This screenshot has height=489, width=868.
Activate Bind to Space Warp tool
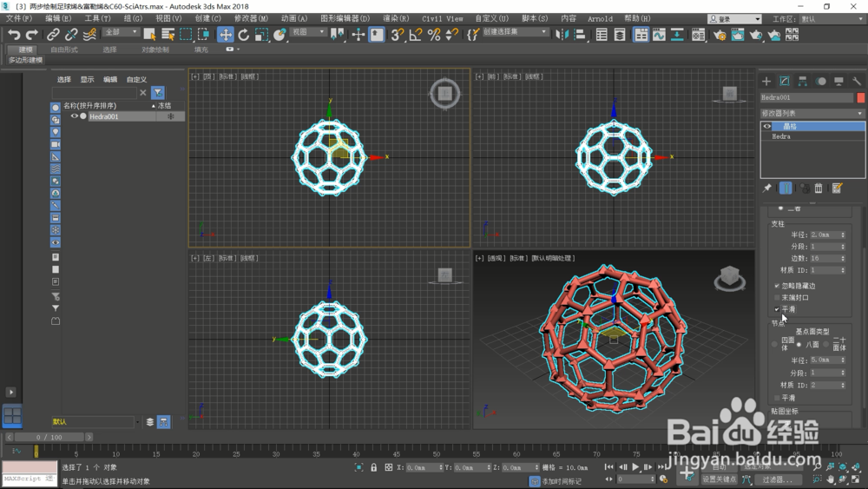point(89,35)
